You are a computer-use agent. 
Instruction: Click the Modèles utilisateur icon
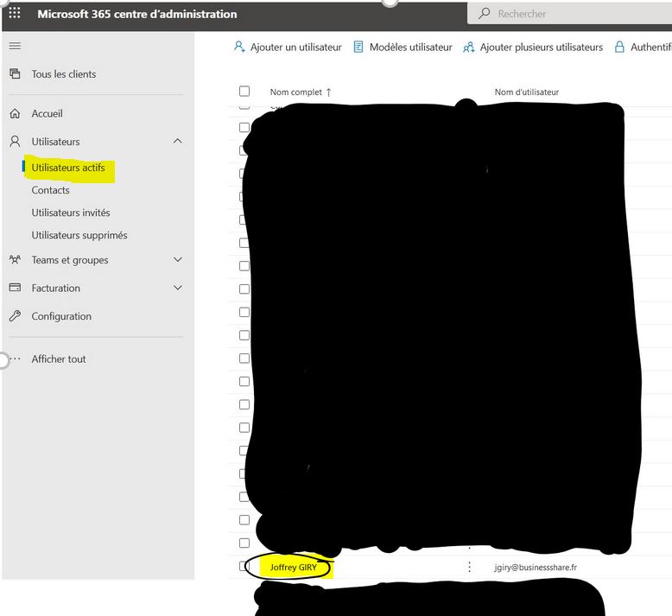pos(358,47)
